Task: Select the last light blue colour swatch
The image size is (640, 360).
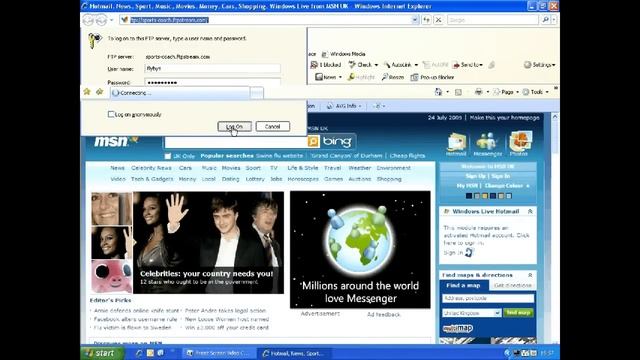Action: tap(509, 196)
